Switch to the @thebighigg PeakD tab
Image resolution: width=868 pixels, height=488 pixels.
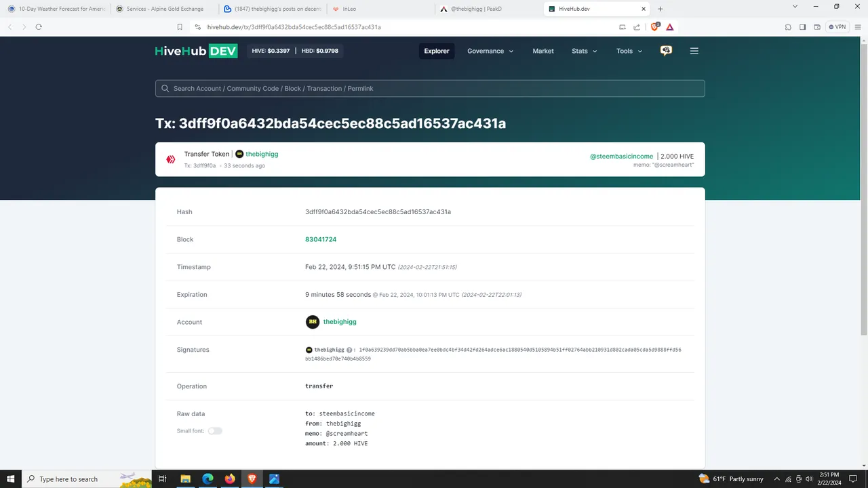[x=488, y=9]
